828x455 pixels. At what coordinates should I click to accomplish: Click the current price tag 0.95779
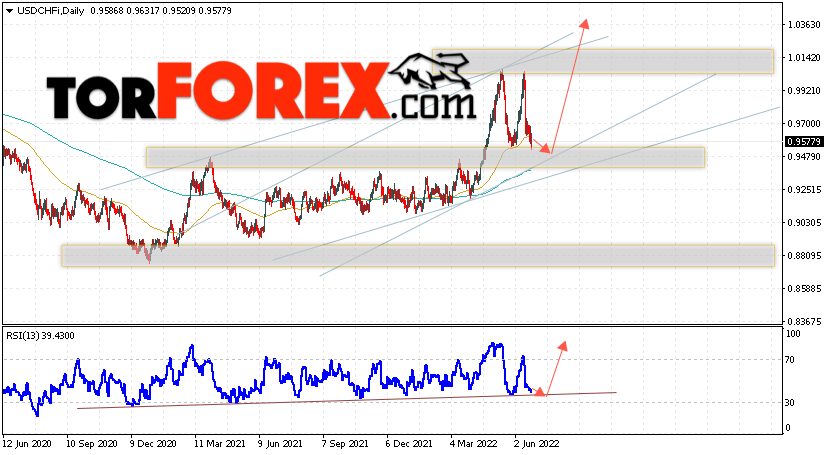(x=804, y=141)
